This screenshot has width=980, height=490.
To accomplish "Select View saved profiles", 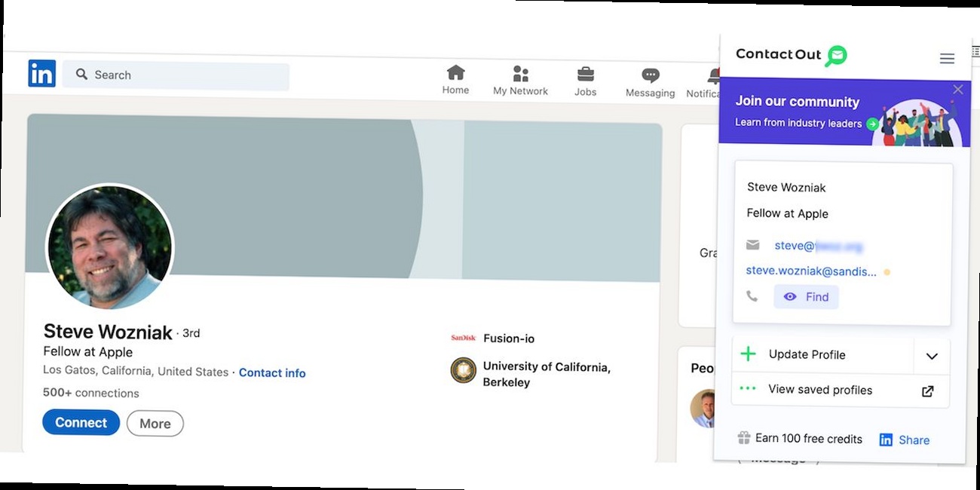I will [819, 390].
